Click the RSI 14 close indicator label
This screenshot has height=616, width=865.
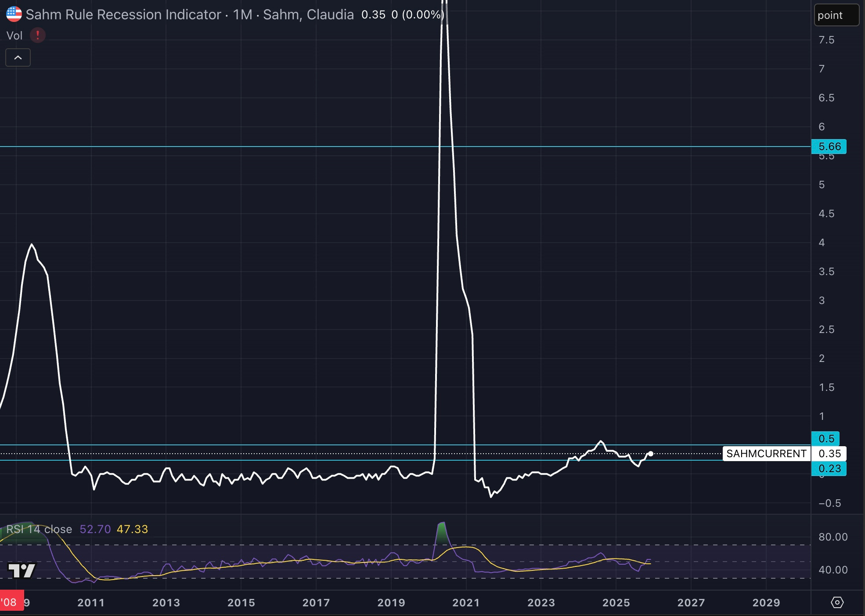(x=39, y=529)
